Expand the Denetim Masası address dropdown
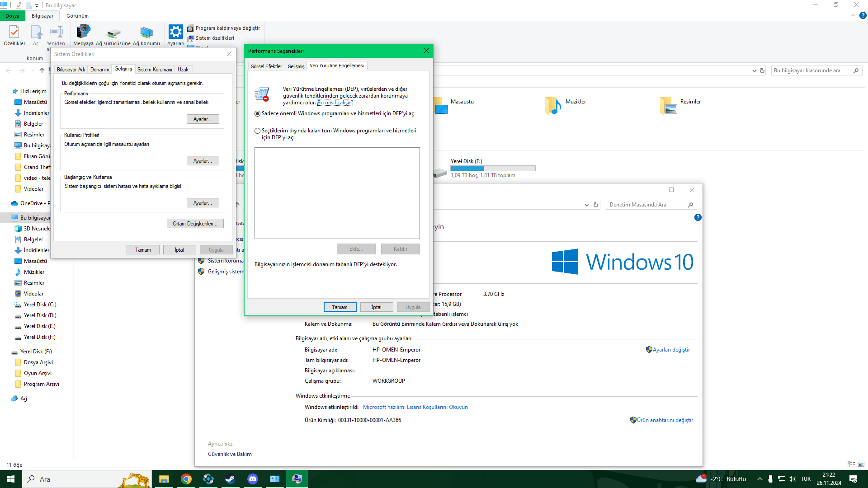Image resolution: width=868 pixels, height=488 pixels. pyautogui.click(x=586, y=205)
